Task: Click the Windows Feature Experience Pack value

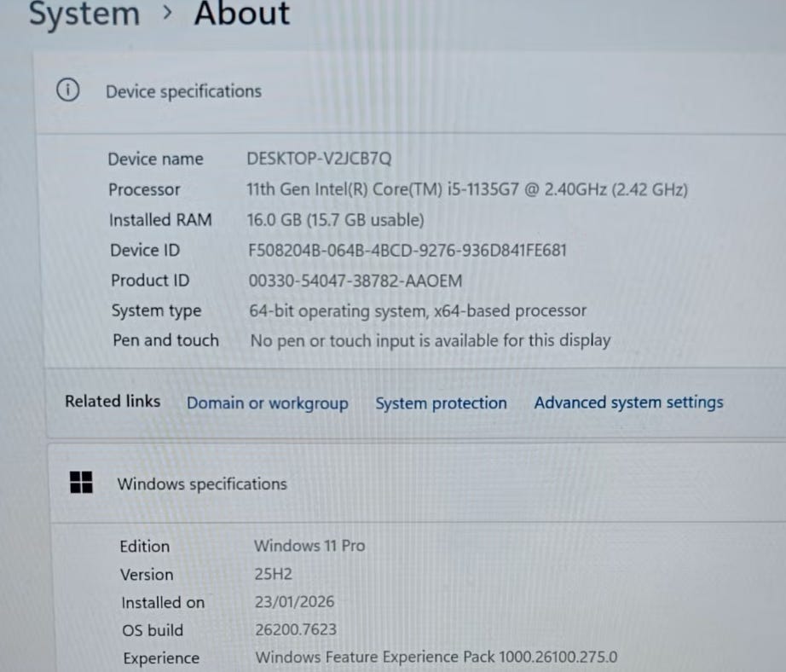Action: [436, 657]
